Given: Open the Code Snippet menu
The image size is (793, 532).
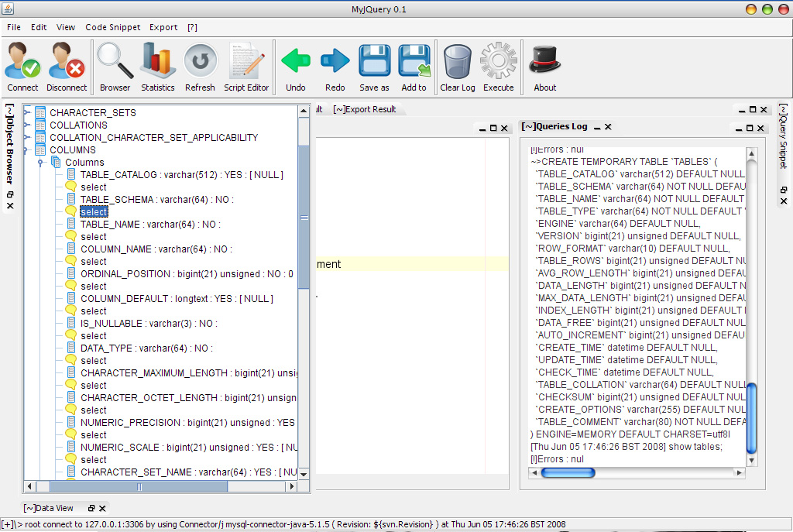Looking at the screenshot, I should point(113,27).
